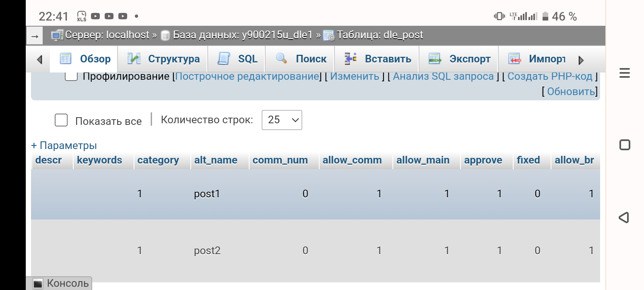The width and height of the screenshot is (644, 290).
Task: Check the Показать все checkbox
Action: pos(61,120)
